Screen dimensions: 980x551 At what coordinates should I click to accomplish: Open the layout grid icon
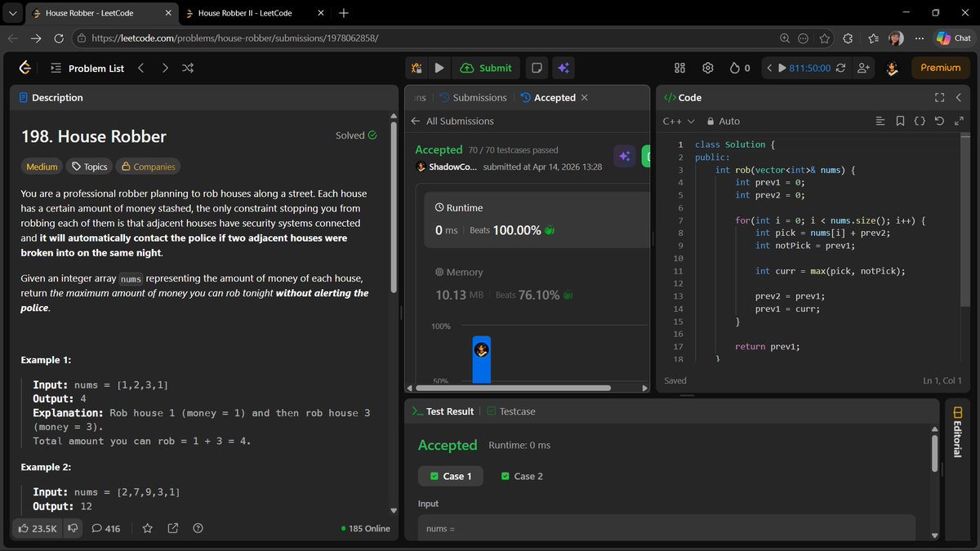(680, 68)
